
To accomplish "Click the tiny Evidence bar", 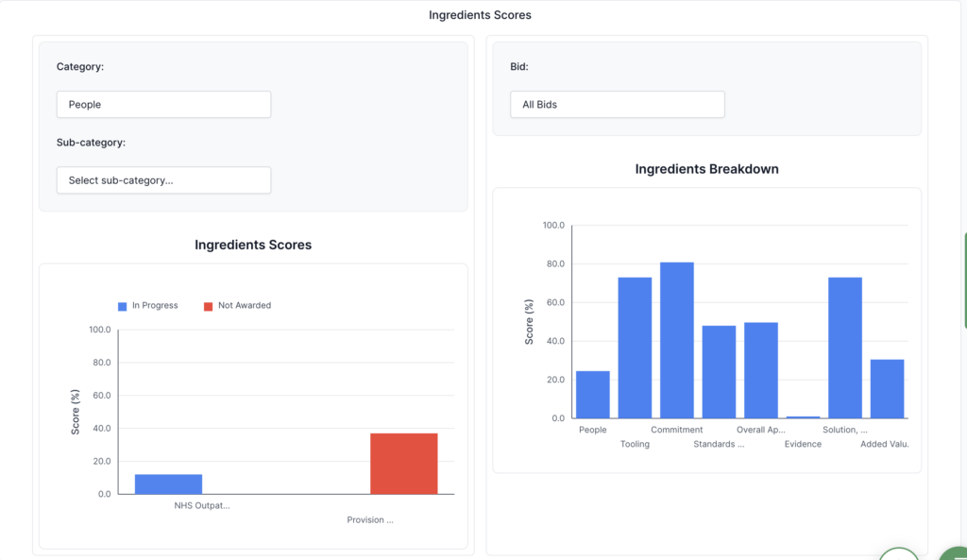I will pyautogui.click(x=803, y=416).
